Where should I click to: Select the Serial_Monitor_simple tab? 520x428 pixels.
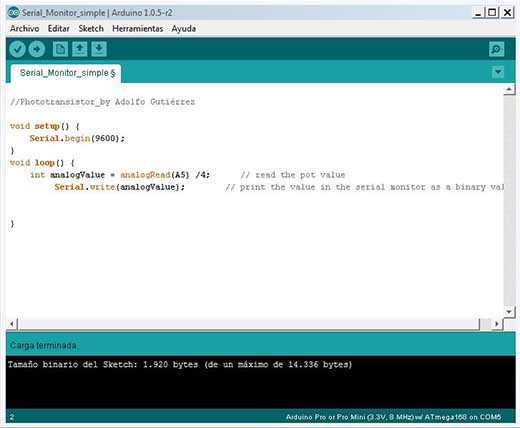tap(66, 73)
